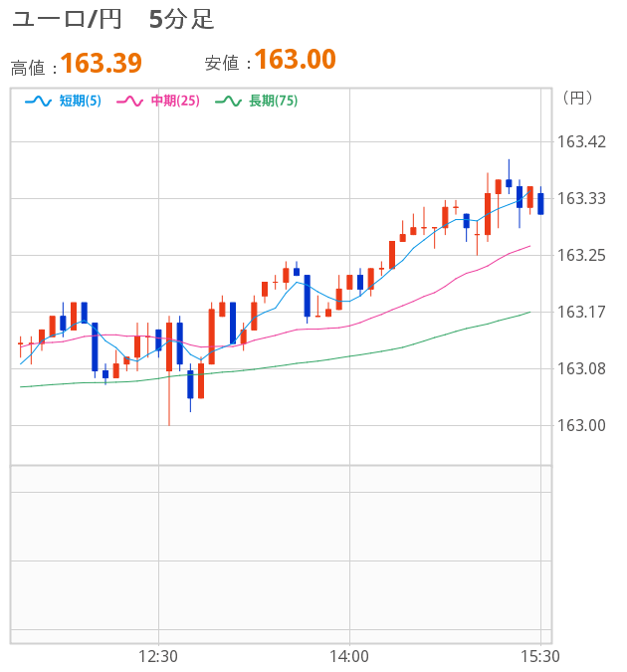Click the high value 163.39
Image resolution: width=627 pixels, height=672 pixels.
pos(102,64)
